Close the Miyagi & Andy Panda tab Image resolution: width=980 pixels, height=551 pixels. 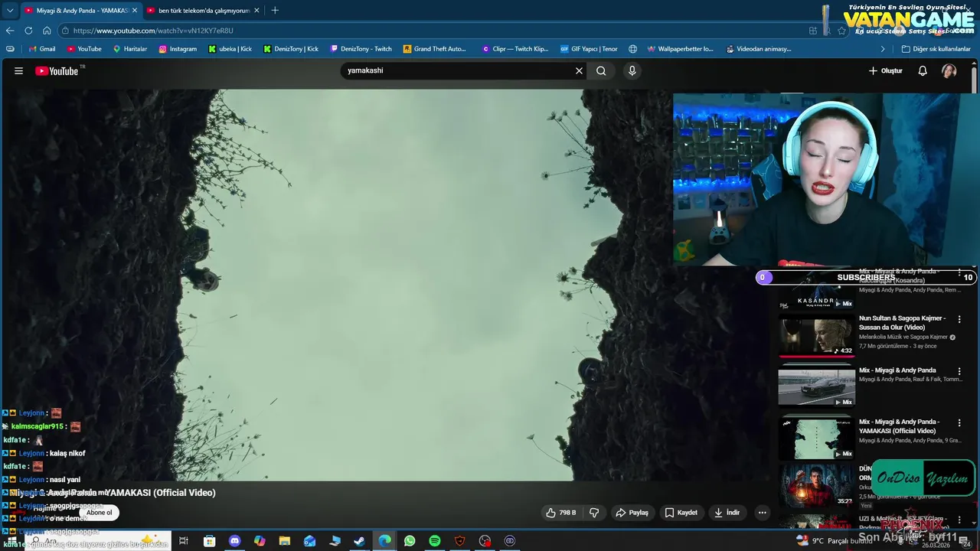click(x=135, y=11)
